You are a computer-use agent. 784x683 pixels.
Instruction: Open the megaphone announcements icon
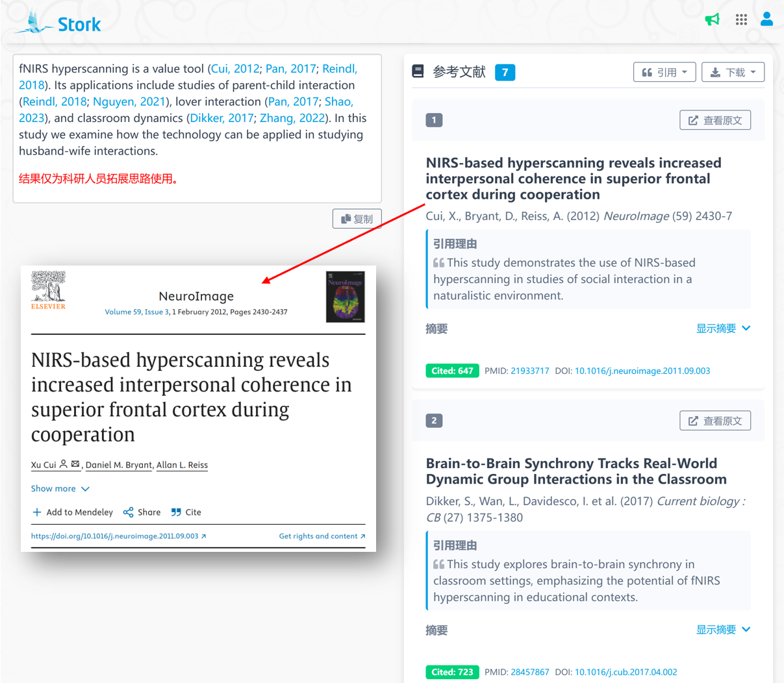point(713,19)
